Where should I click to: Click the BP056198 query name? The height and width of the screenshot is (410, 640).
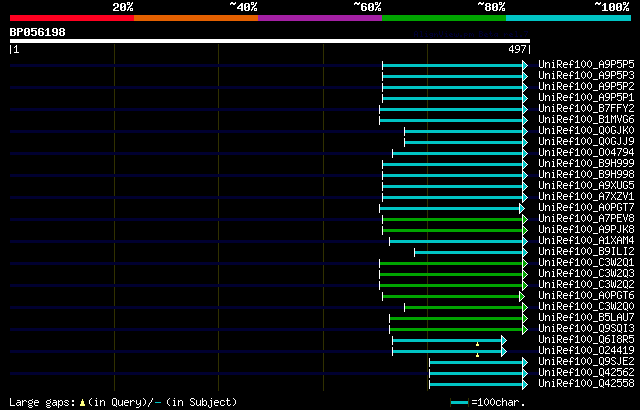[x=38, y=32]
